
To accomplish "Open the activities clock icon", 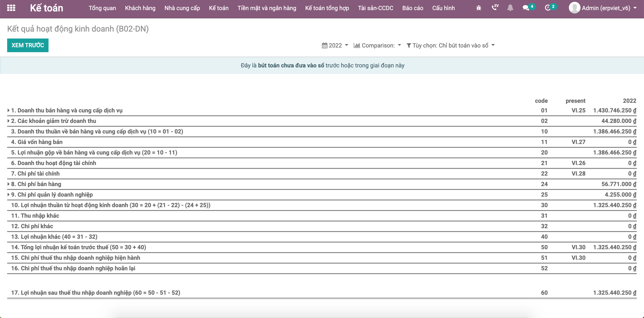I will click(x=547, y=8).
